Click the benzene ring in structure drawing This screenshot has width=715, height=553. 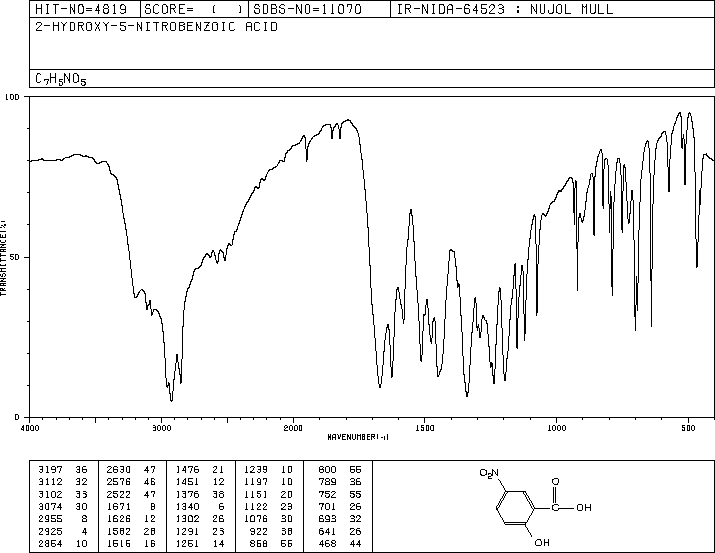pos(515,507)
